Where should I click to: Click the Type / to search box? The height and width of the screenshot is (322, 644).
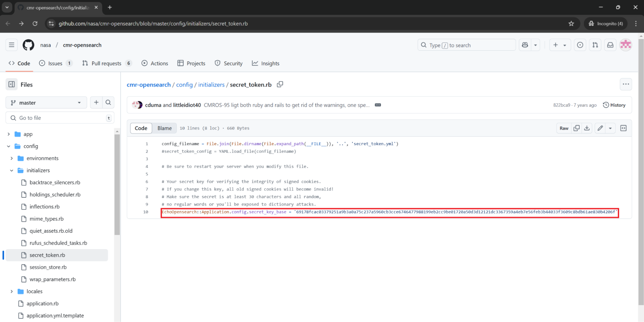(466, 45)
